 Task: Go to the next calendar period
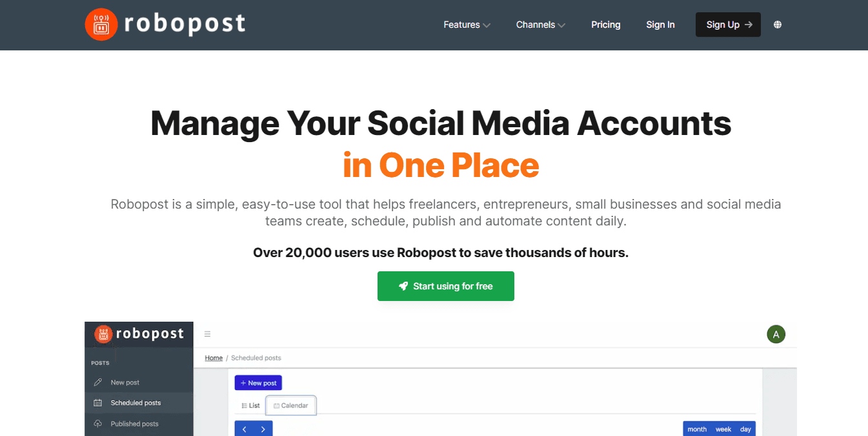tap(263, 429)
